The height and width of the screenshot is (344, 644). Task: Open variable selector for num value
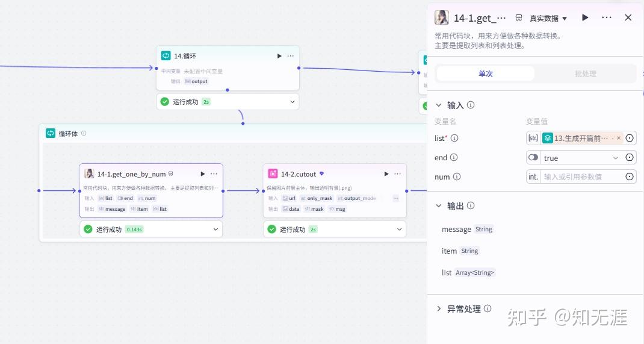pyautogui.click(x=629, y=177)
